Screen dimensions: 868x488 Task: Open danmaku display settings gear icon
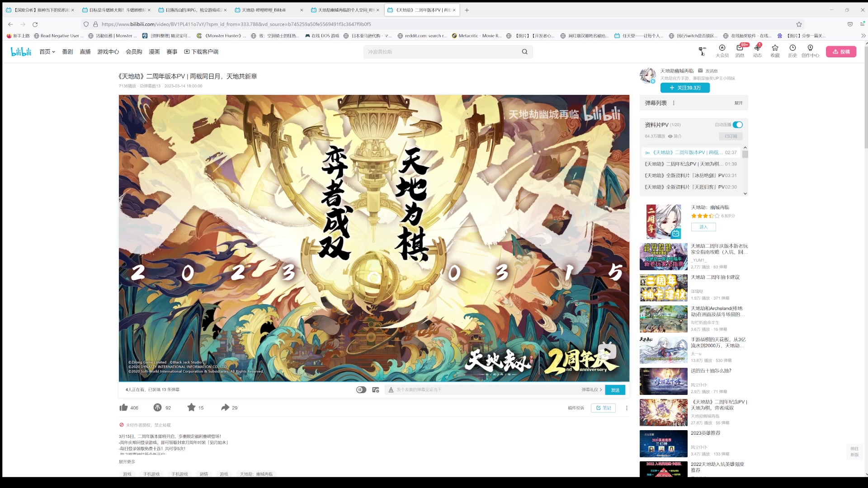click(376, 389)
